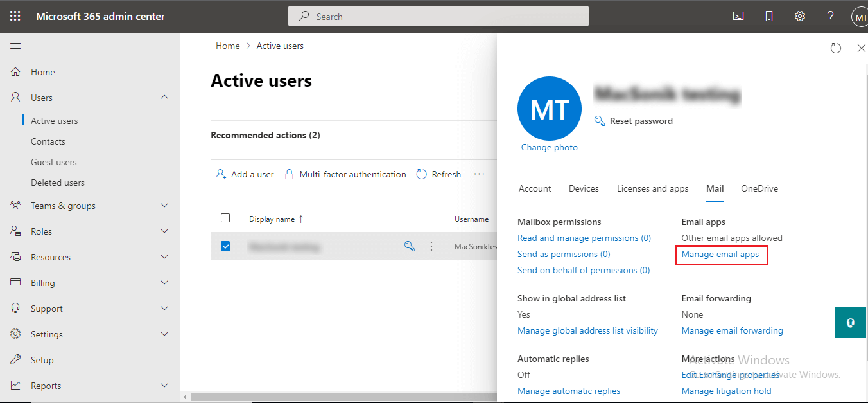Image resolution: width=868 pixels, height=403 pixels.
Task: Click Reset password in details panel
Action: pyautogui.click(x=634, y=121)
